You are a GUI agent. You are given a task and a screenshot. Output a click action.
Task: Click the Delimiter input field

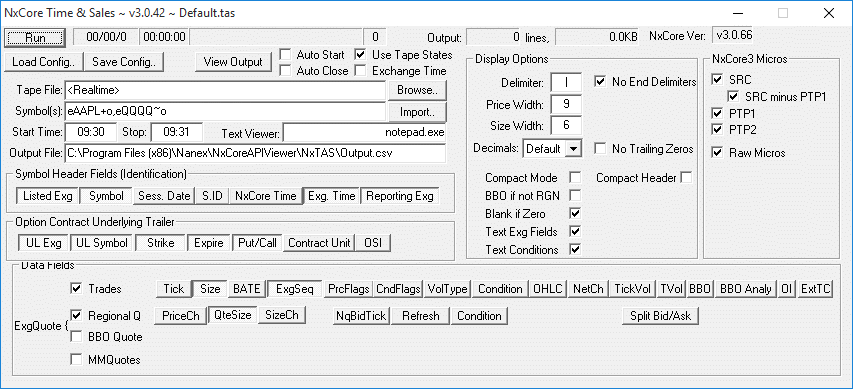pyautogui.click(x=566, y=83)
